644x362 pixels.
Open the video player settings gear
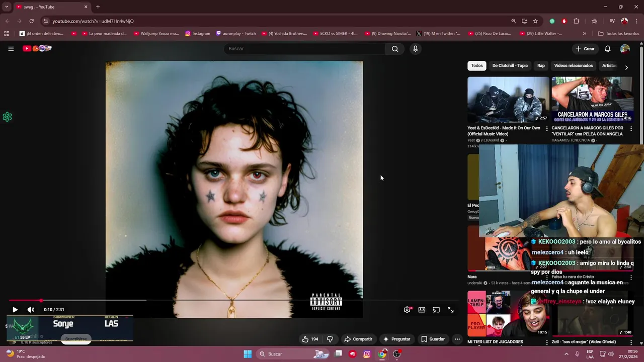[407, 310]
